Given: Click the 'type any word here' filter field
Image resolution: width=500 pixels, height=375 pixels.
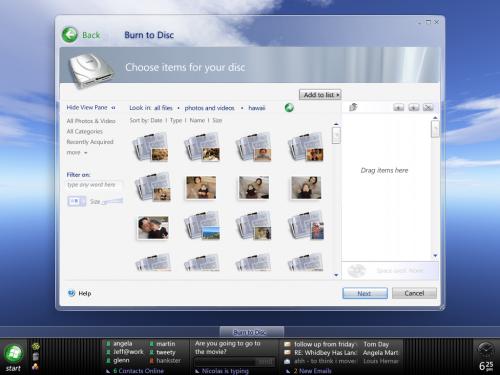Looking at the screenshot, I should coord(94,185).
